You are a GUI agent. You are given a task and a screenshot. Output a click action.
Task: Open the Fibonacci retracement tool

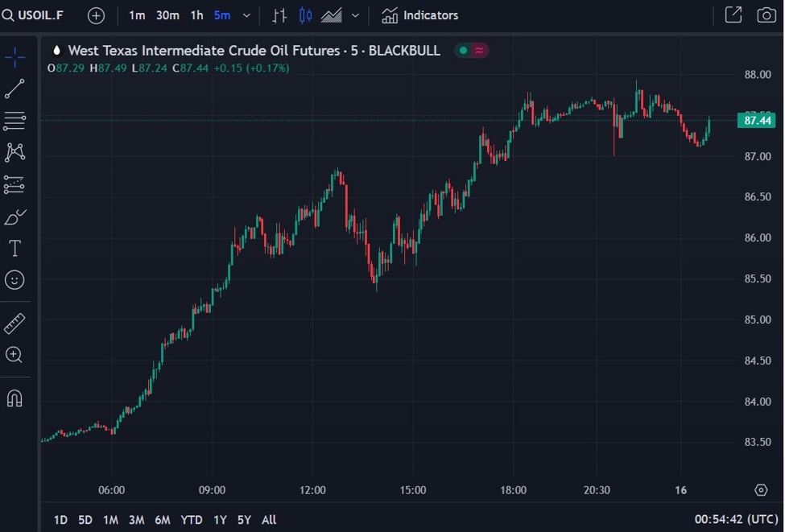coord(14,122)
